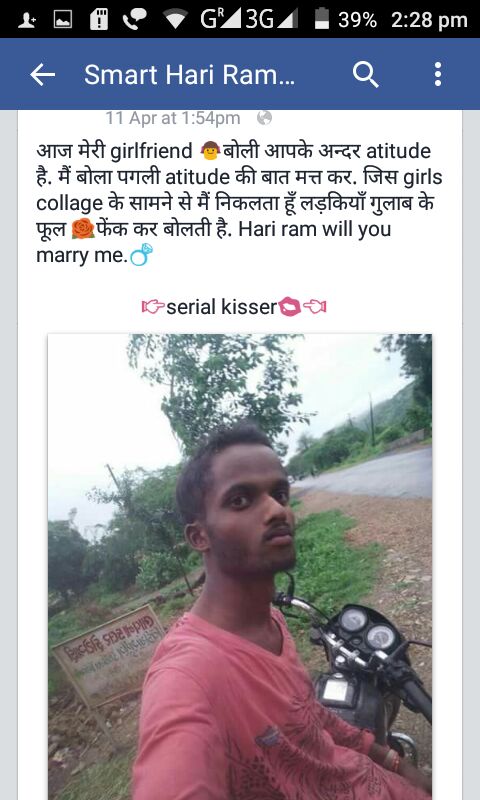This screenshot has height=800, width=480.
Task: Tap the call chat bubble notification icon
Action: pyautogui.click(x=135, y=19)
